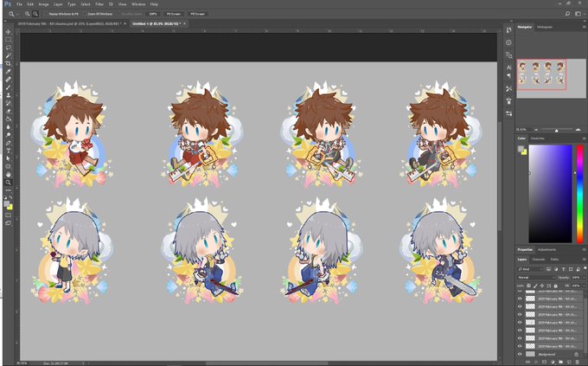The height and width of the screenshot is (366, 588).
Task: Switch to the Untitled-1 document tab
Action: pyautogui.click(x=157, y=23)
